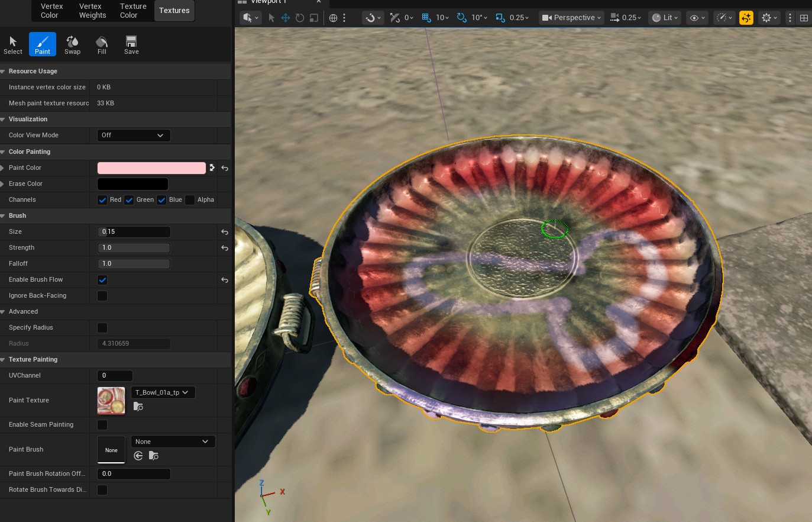Turn on Enable Seam Painting

coord(102,425)
